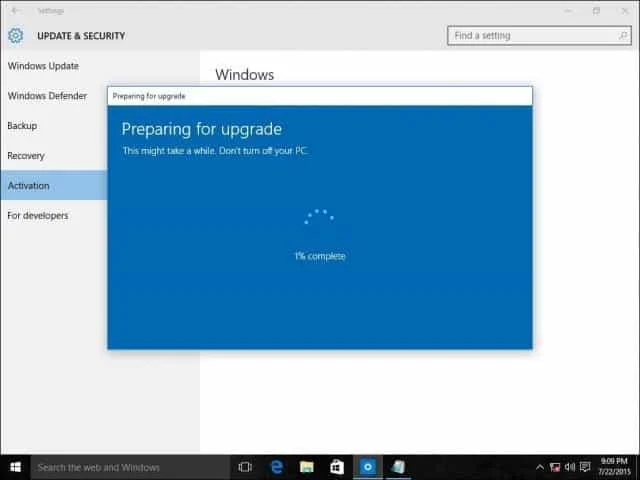Select the Backup section
The width and height of the screenshot is (640, 480).
[22, 126]
